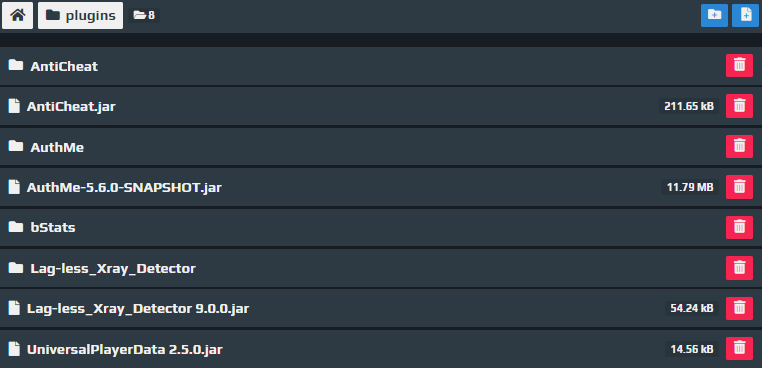Delete the AuthMe folder via its trash icon

739,146
